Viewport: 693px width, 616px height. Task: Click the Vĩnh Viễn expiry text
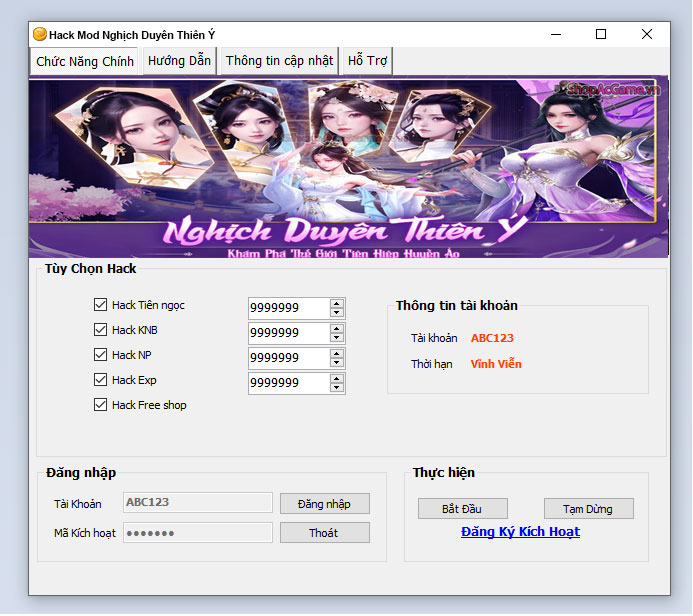point(496,364)
